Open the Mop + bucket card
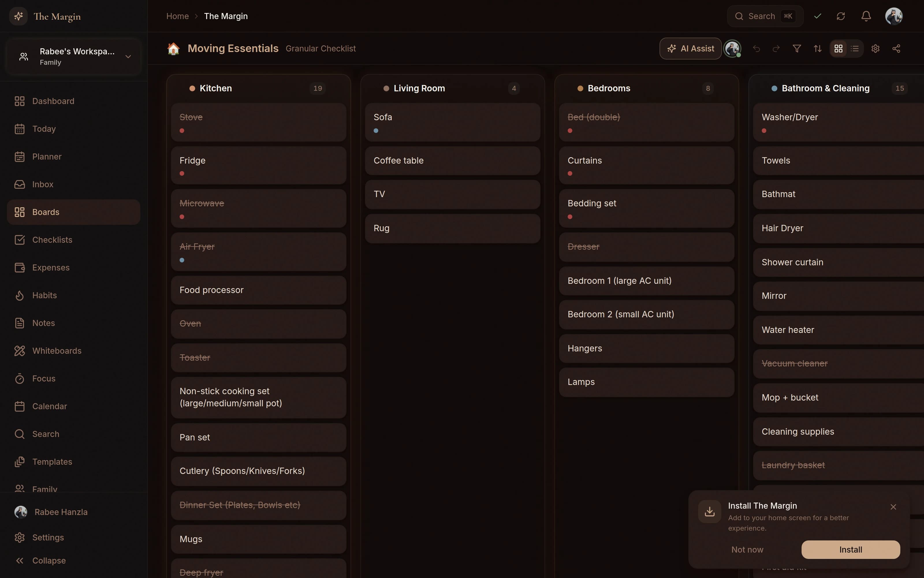The image size is (924, 578). tap(839, 398)
